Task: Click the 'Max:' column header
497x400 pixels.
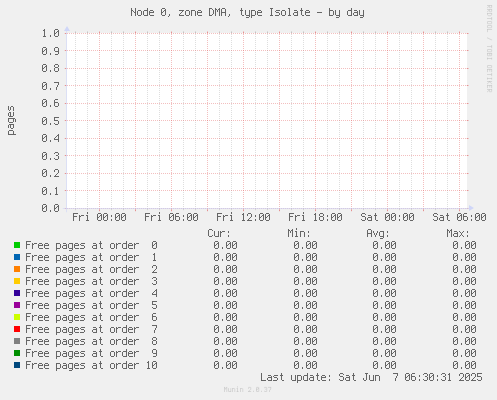Action: [458, 233]
